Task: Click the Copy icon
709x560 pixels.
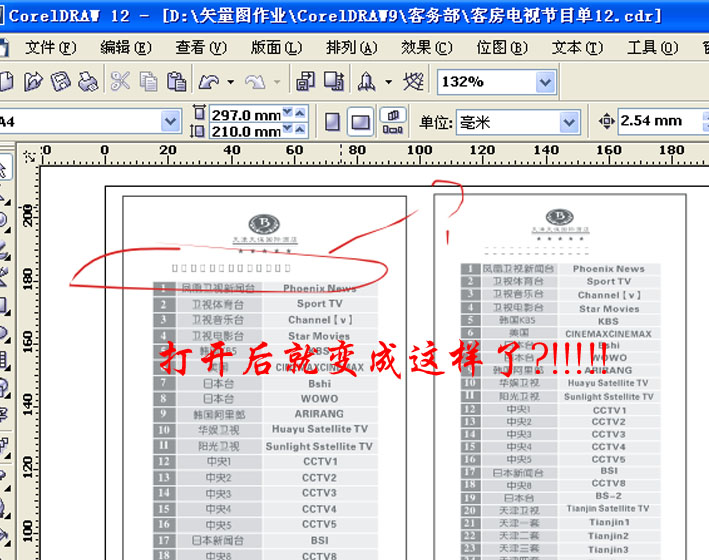Action: point(148,81)
